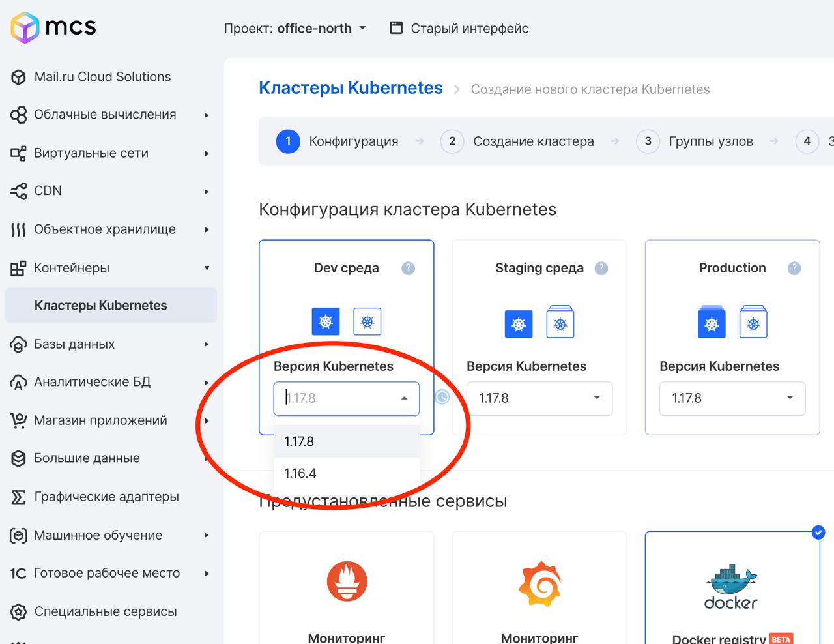Viewport: 834px width, 644px height.
Task: Collapse Dev Kubernetes version dropdown arrow
Action: tap(405, 398)
